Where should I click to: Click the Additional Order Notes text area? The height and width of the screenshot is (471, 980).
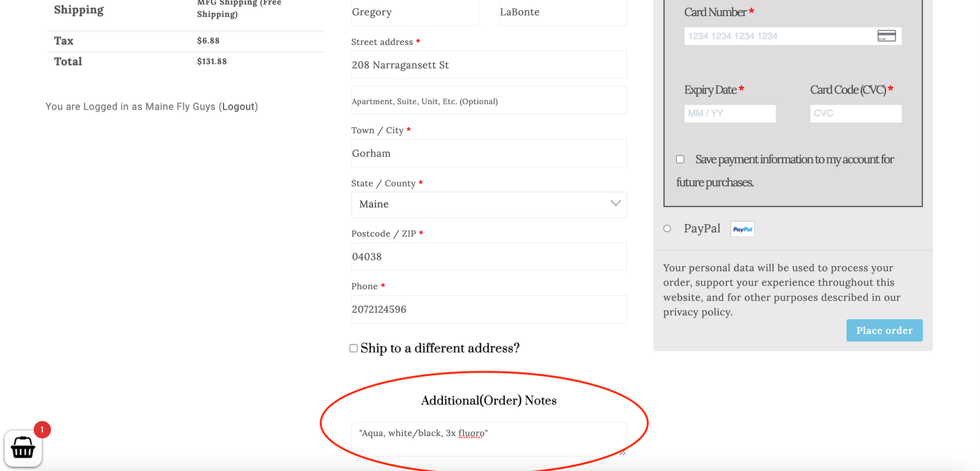click(488, 439)
